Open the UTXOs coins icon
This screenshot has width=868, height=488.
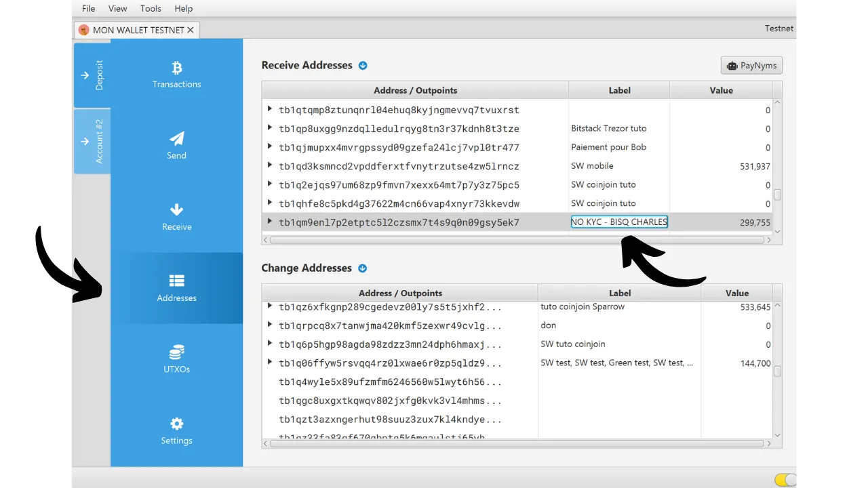(176, 353)
